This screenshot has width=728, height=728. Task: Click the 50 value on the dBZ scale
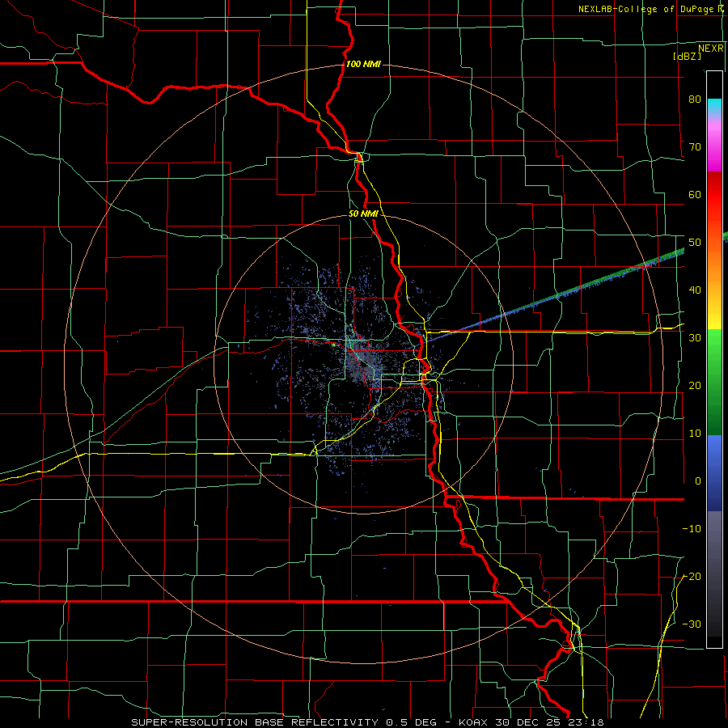point(695,243)
